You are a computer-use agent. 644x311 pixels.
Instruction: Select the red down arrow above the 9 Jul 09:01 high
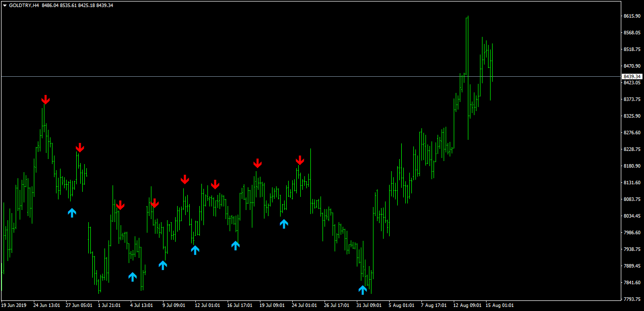(185, 179)
